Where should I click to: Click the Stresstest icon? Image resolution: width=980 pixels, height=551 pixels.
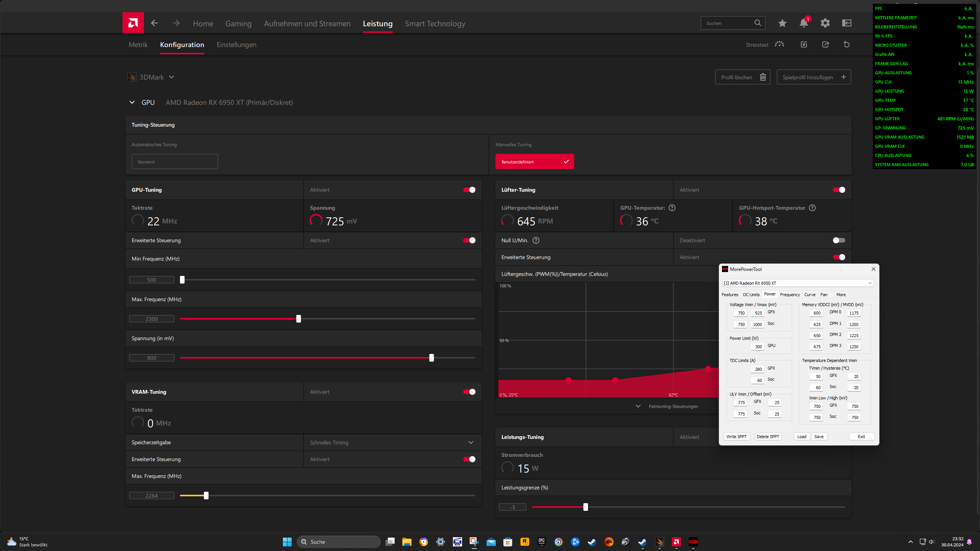779,44
